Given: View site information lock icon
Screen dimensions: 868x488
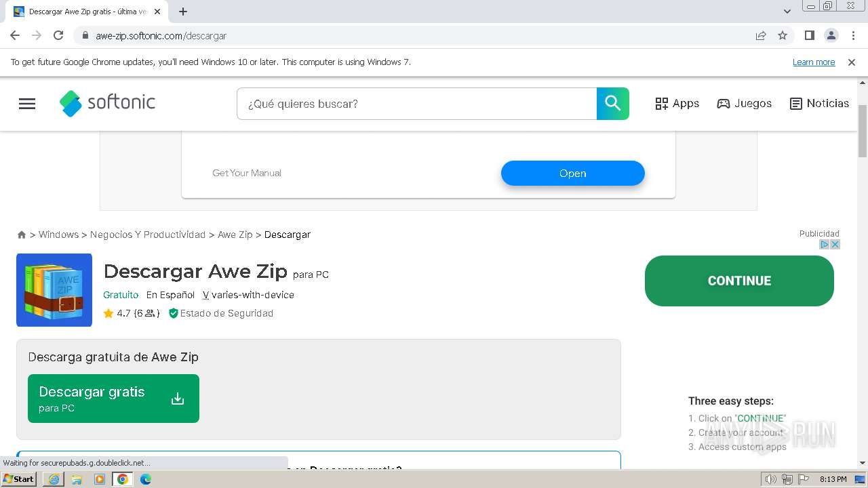Looking at the screenshot, I should 85,35.
